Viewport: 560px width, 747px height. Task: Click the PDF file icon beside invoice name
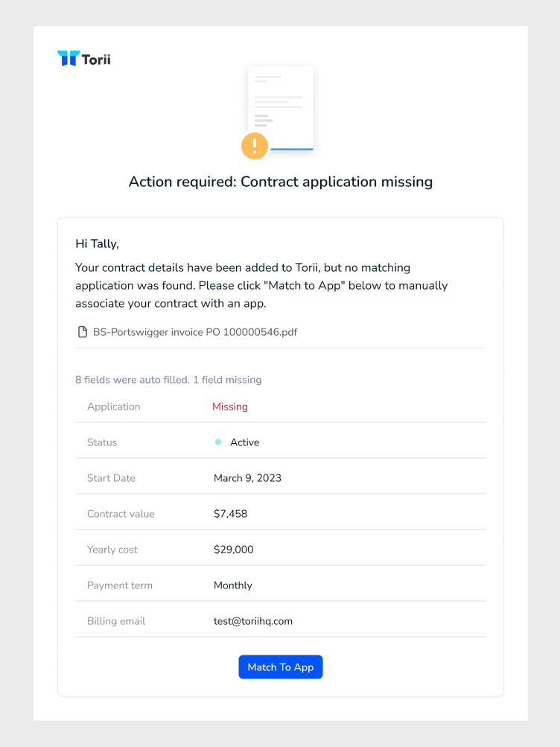pos(83,332)
